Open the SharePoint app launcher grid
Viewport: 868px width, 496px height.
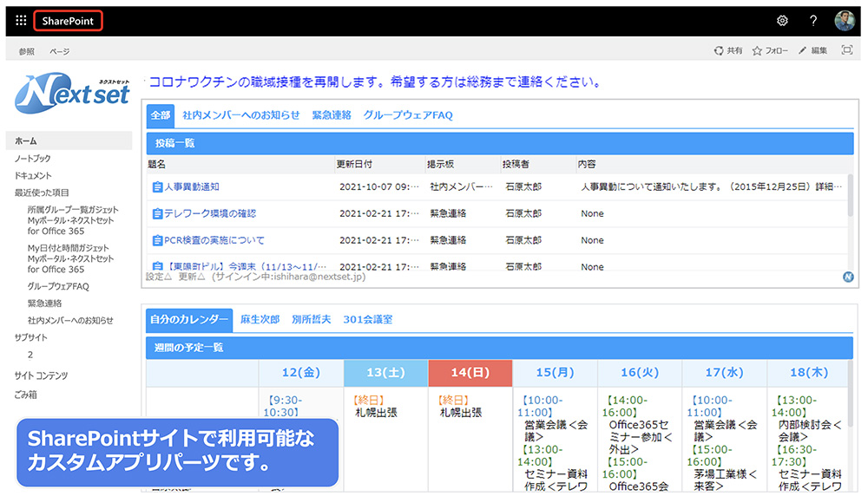[x=21, y=21]
